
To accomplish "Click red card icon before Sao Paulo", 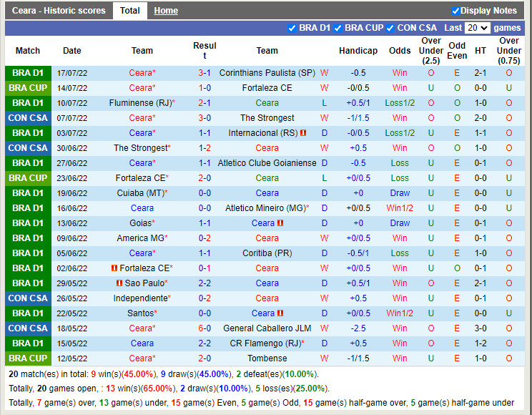I will pos(119,283).
